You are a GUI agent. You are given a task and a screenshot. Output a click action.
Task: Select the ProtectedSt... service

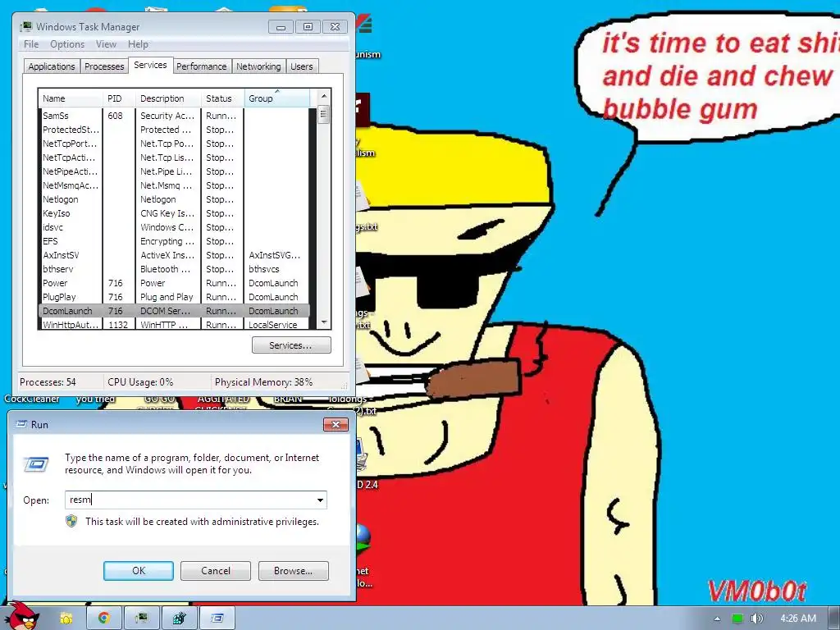click(x=71, y=130)
